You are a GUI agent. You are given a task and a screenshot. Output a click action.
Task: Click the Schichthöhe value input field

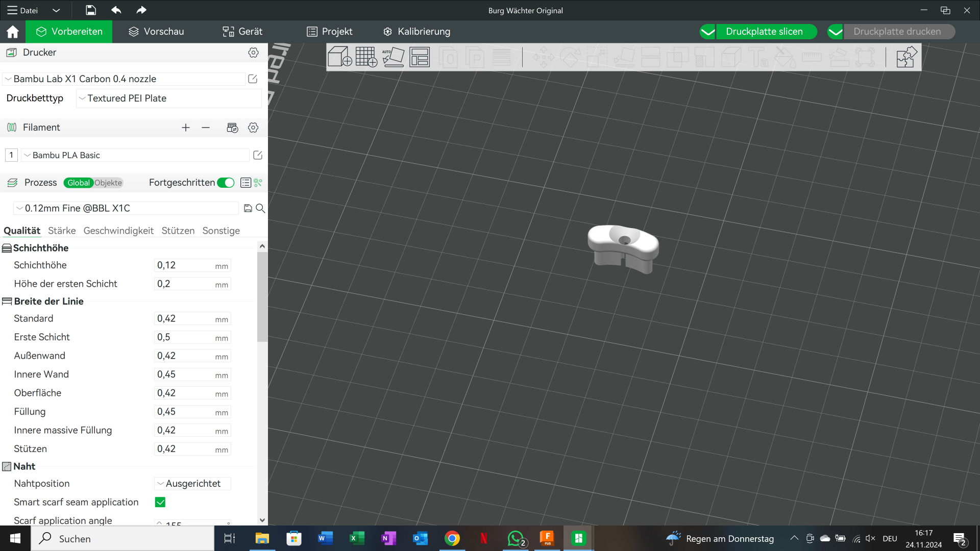(x=192, y=265)
